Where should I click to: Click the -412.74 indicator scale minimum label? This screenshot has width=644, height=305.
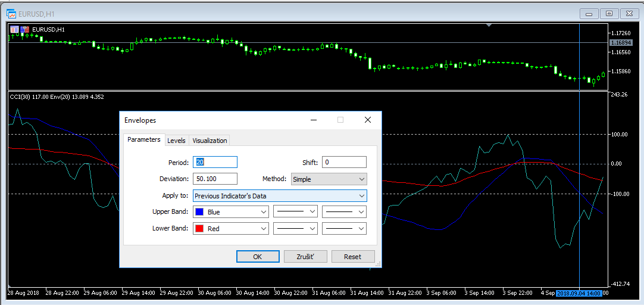[x=620, y=284]
